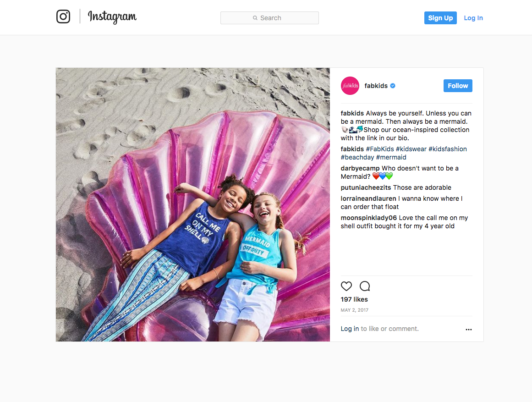Click the 197 likes count

click(x=354, y=299)
